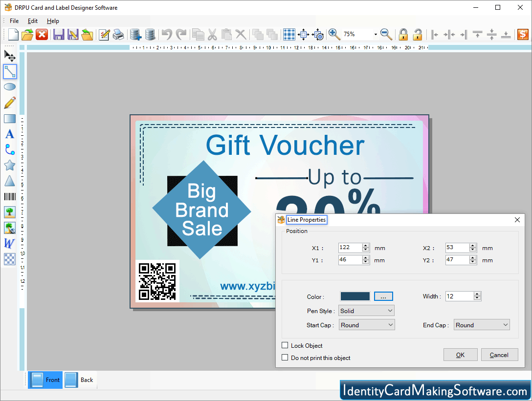Select the arrow selection tool
The height and width of the screenshot is (401, 532).
point(10,55)
